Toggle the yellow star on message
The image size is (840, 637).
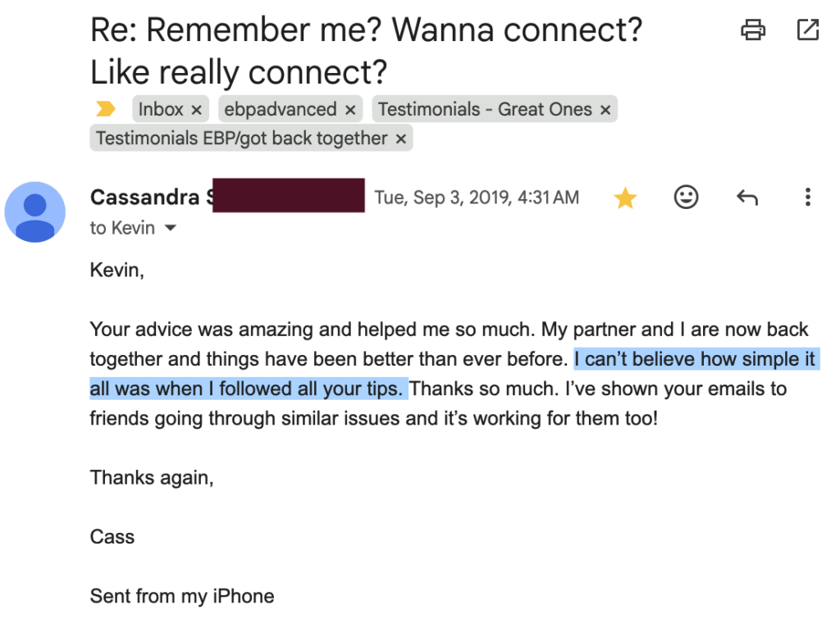point(624,198)
